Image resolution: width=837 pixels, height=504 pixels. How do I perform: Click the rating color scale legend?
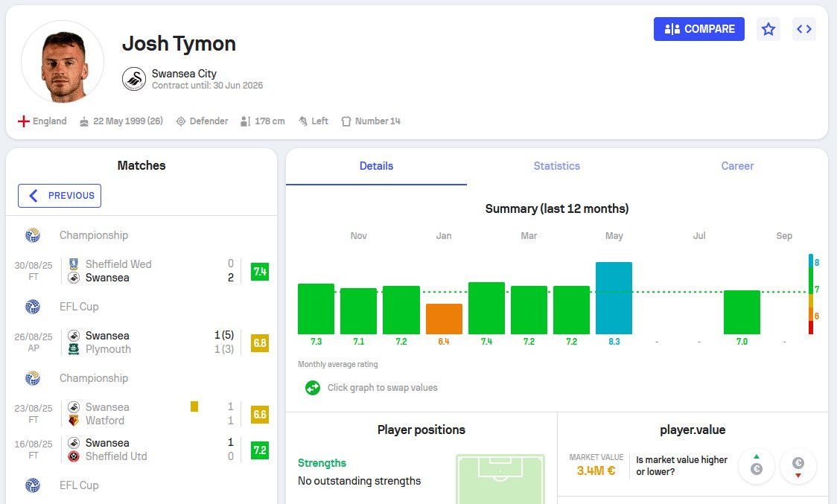[811, 294]
